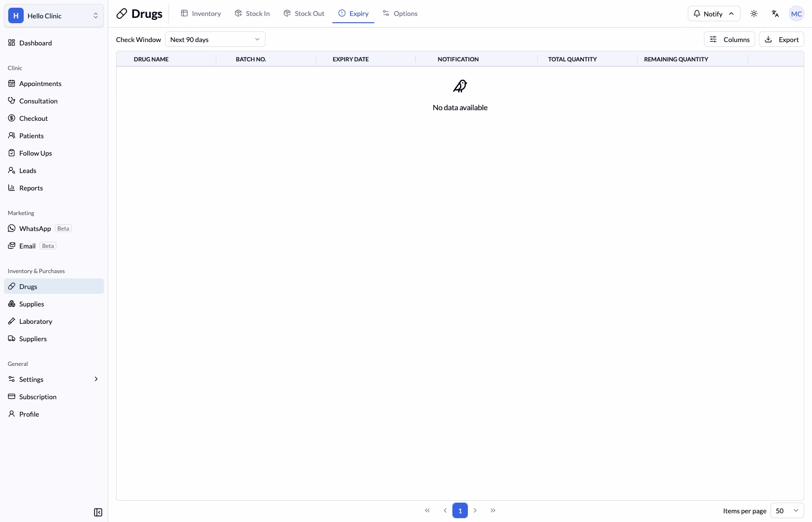Open the MC user avatar menu

(x=797, y=14)
